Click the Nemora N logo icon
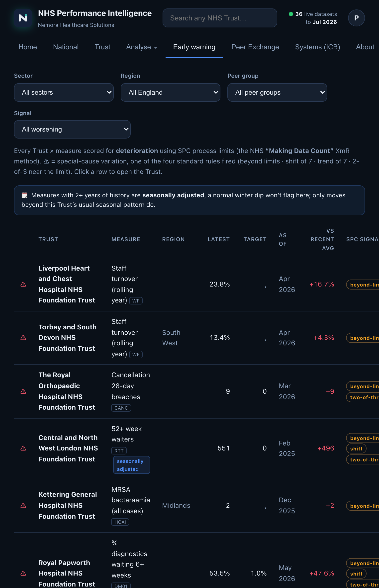 [23, 18]
